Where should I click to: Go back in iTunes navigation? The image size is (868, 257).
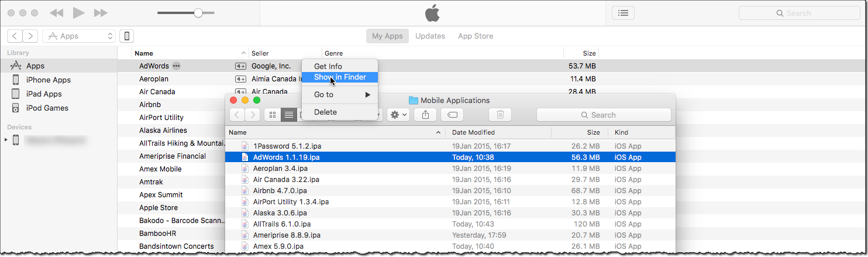pos(15,36)
